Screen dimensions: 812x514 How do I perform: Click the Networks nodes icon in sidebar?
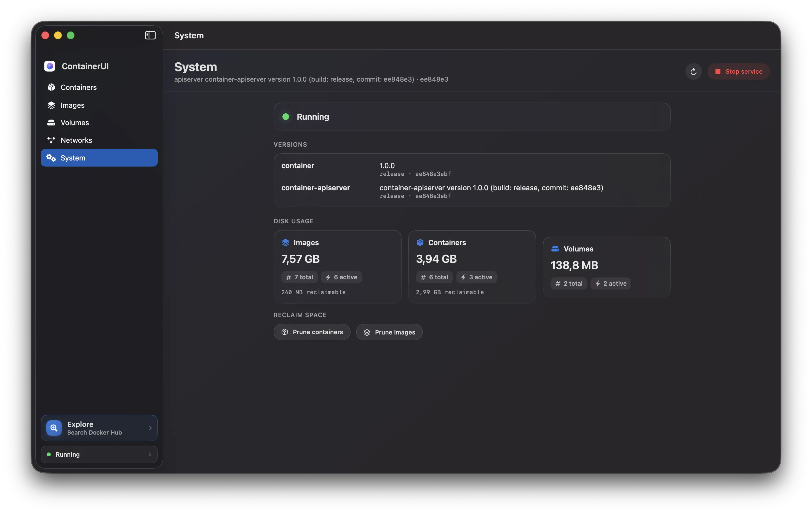pyautogui.click(x=51, y=140)
